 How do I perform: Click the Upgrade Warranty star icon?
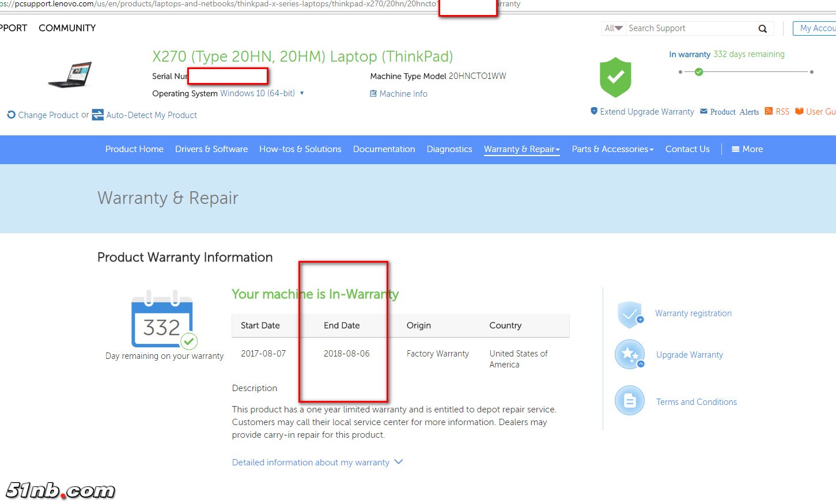click(x=630, y=355)
